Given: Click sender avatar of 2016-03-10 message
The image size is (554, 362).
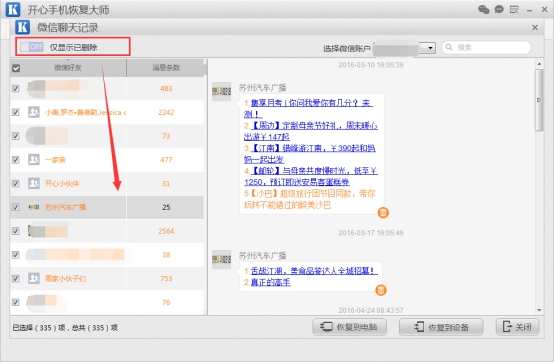Looking at the screenshot, I should point(222,92).
